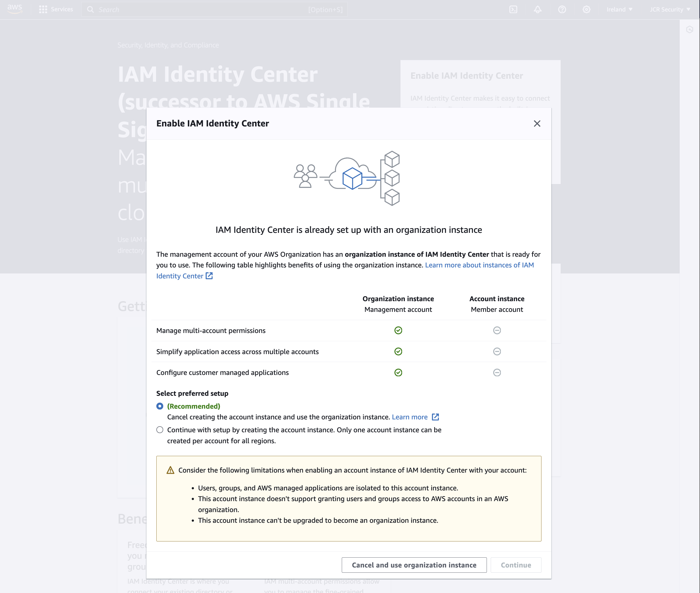Screen dimensions: 700x593
Task: Select the Recommended setup radio button
Action: [x=160, y=406]
